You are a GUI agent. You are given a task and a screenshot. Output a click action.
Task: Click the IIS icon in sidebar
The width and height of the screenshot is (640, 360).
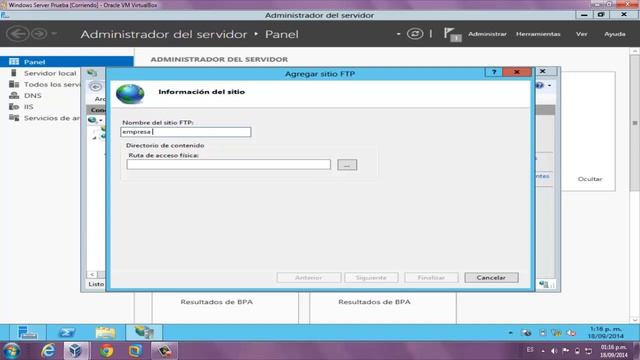point(14,107)
